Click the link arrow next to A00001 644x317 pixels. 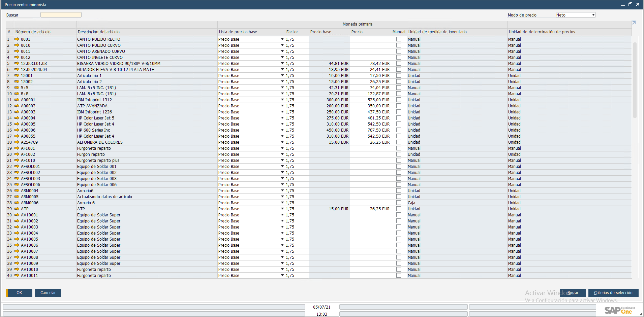point(17,100)
